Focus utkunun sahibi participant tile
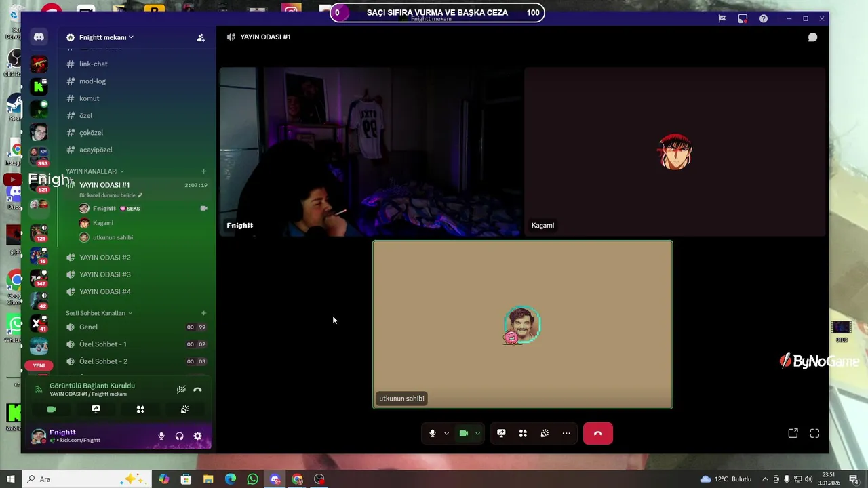This screenshot has height=488, width=868. 523,325
